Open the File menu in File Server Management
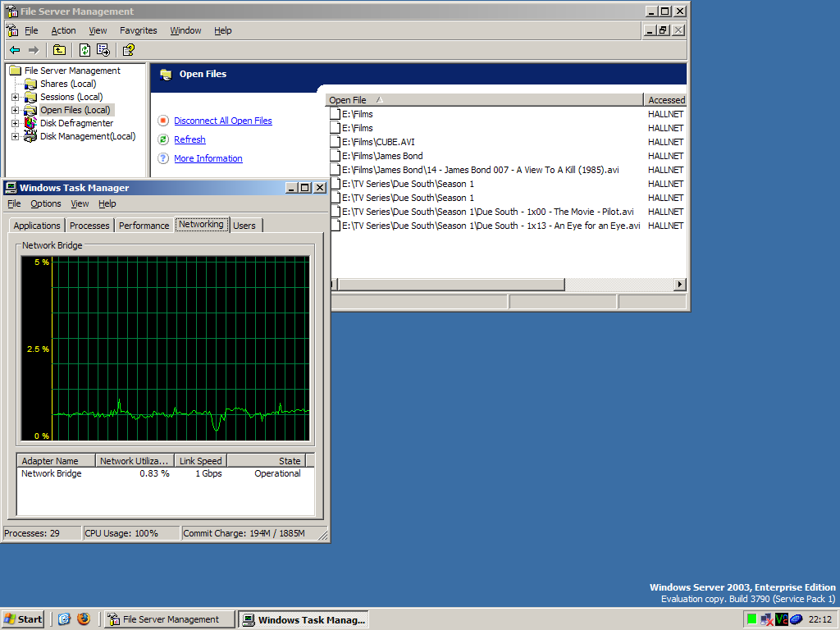Viewport: 840px width, 630px height. tap(31, 30)
